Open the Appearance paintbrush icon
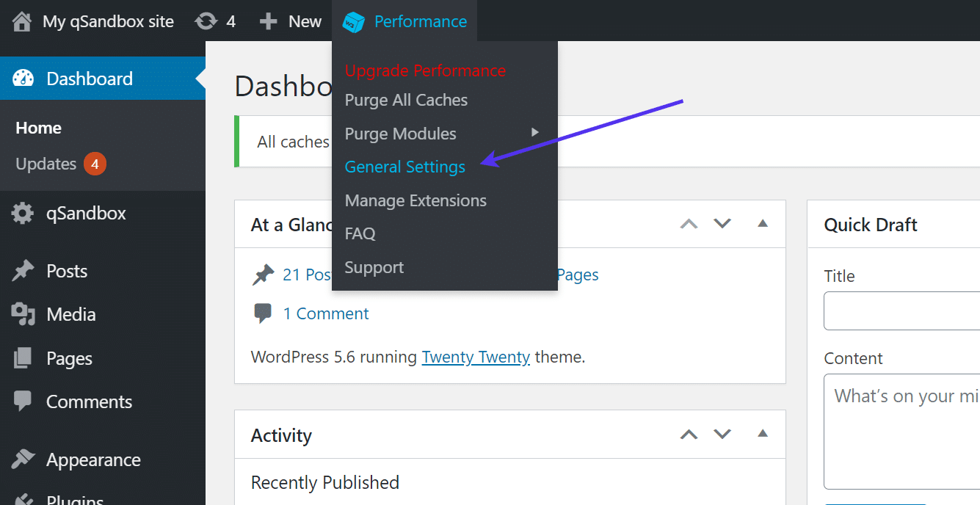The width and height of the screenshot is (980, 505). (x=23, y=459)
